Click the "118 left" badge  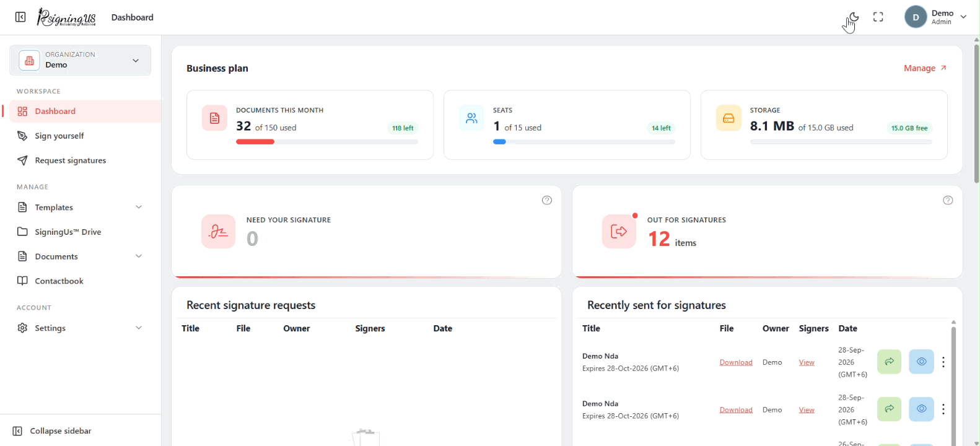[x=403, y=128]
